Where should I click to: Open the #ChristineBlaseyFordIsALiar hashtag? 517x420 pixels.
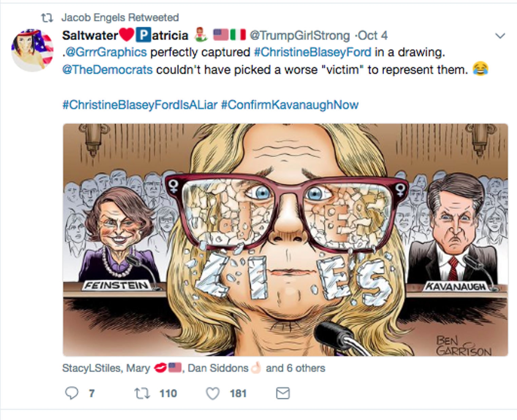coord(140,105)
